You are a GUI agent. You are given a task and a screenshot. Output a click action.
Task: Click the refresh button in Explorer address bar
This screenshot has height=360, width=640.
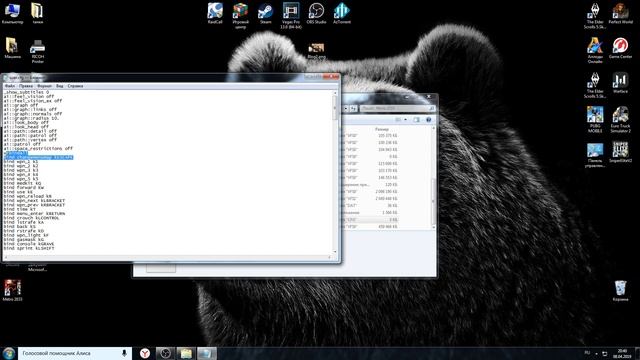[x=353, y=109]
